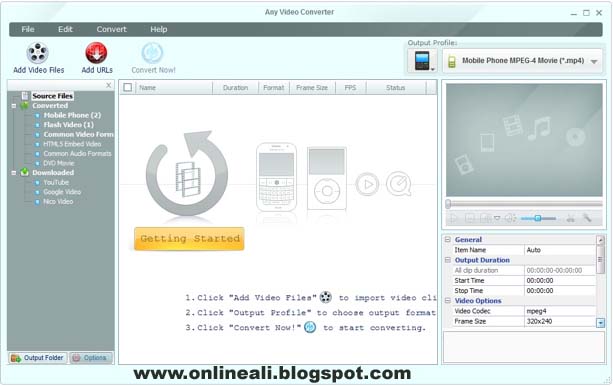Close the left sidebar panel with the X
Viewport: 613px width, 386px height.
[109, 85]
